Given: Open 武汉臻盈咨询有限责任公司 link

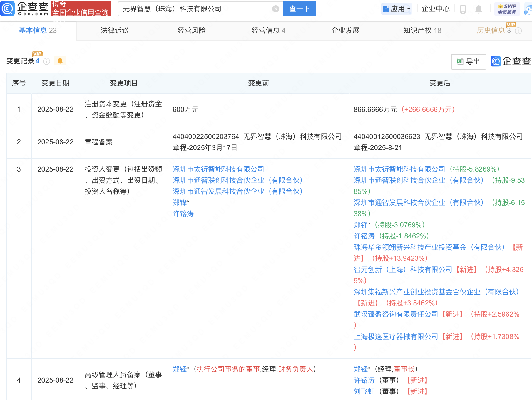Looking at the screenshot, I should point(396,314).
